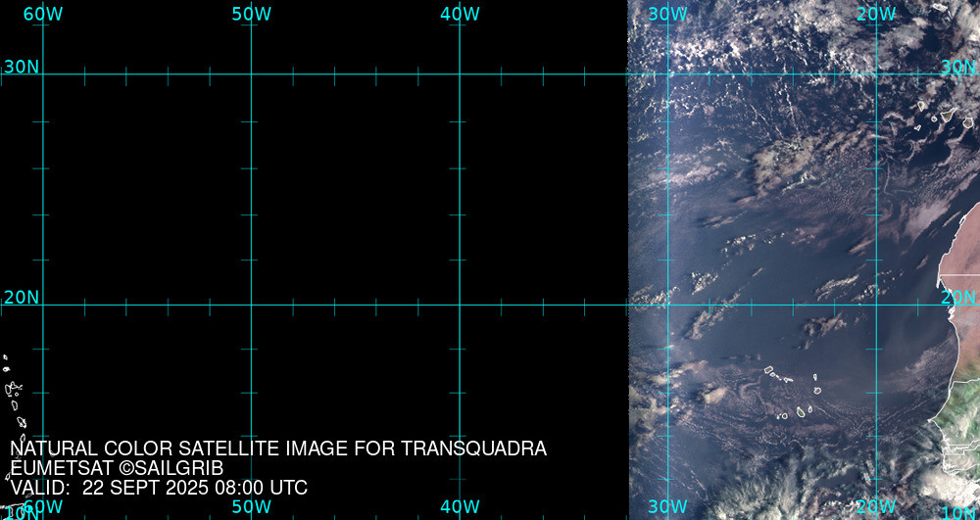The image size is (980, 520).
Task: Click the 30W longitude label at top edge
Action: [x=667, y=14]
